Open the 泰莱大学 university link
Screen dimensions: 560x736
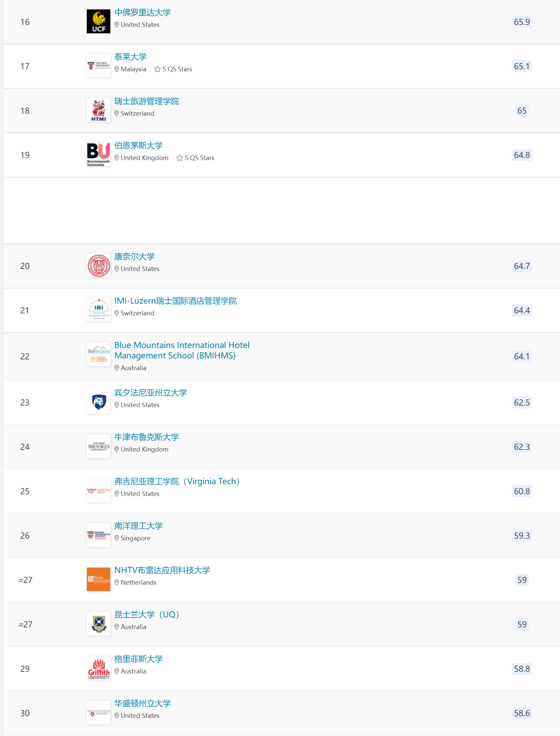tap(130, 57)
